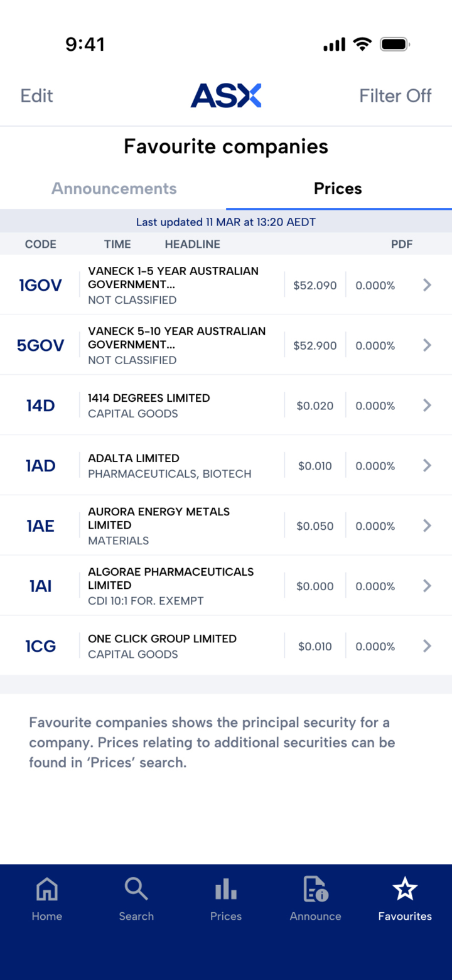Image resolution: width=452 pixels, height=980 pixels.
Task: Tap the Wi-Fi status icon
Action: [362, 44]
